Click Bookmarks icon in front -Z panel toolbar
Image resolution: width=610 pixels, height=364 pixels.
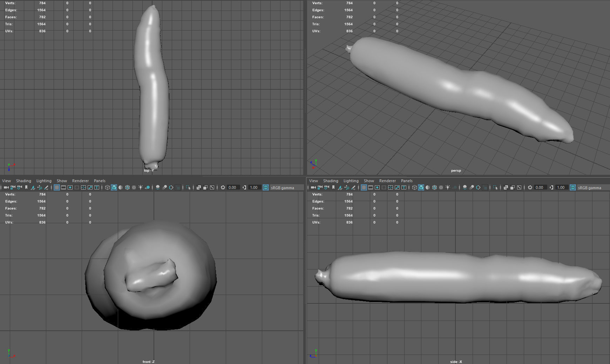pyautogui.click(x=26, y=187)
